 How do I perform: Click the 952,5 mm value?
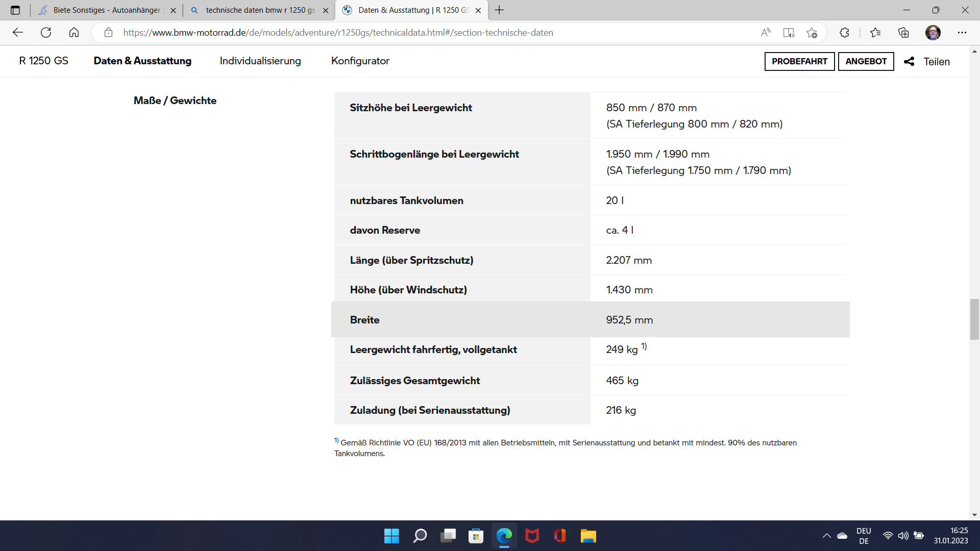(629, 320)
